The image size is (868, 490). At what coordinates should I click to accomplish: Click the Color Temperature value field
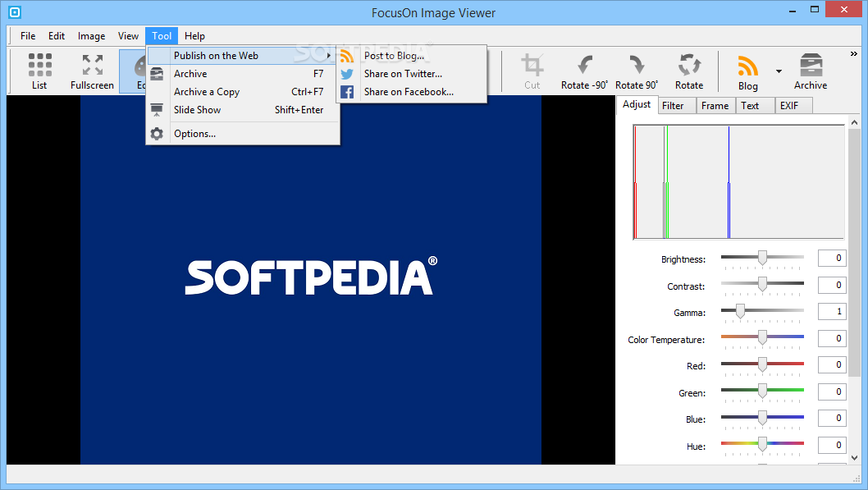pos(832,338)
